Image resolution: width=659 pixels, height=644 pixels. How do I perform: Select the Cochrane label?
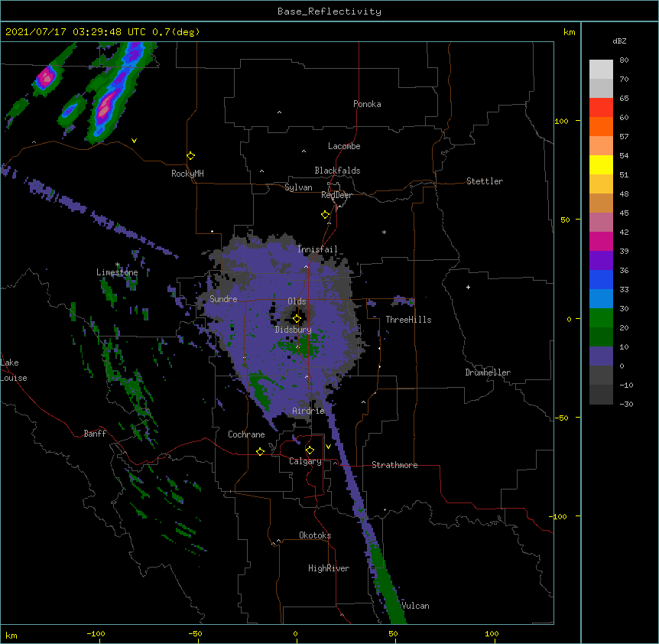(x=246, y=434)
